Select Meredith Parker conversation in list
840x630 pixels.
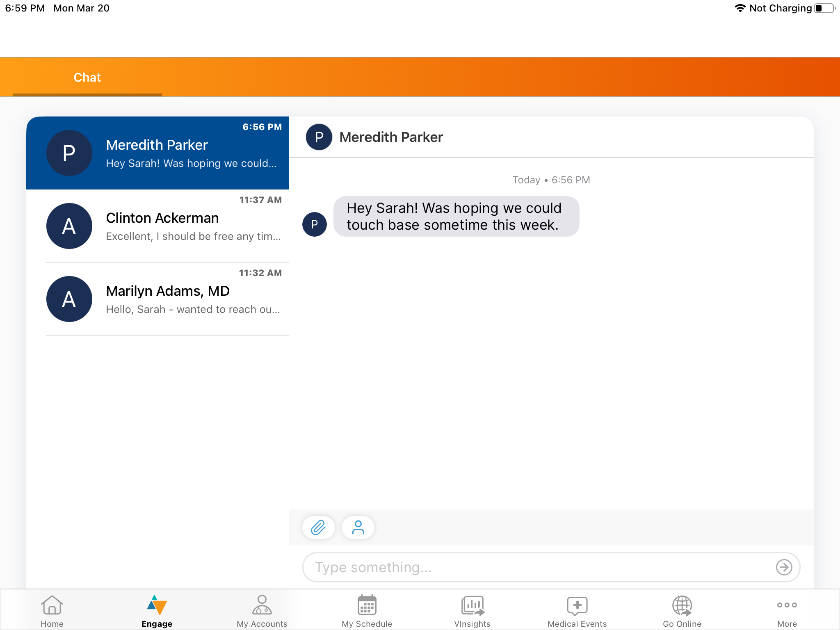pos(157,153)
